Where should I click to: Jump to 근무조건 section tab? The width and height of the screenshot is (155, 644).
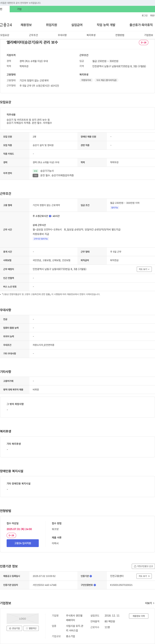33,35
